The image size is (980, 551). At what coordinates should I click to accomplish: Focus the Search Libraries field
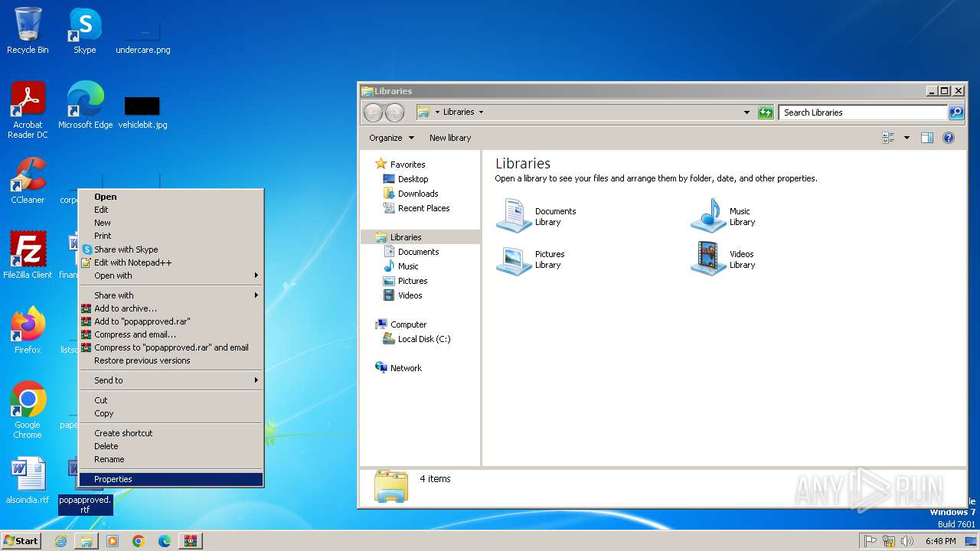[864, 112]
